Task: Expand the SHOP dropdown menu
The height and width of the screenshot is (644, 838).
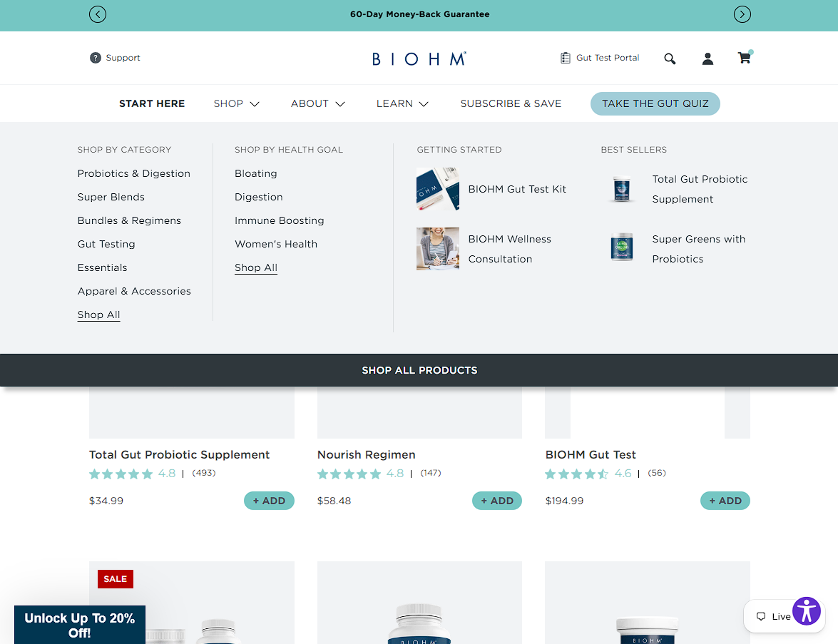Action: point(236,103)
